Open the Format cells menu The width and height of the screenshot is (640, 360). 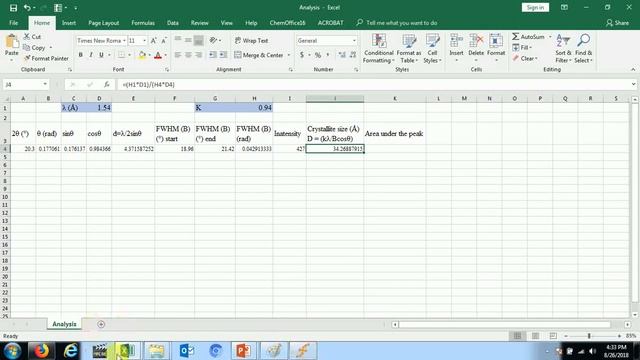coord(496,48)
